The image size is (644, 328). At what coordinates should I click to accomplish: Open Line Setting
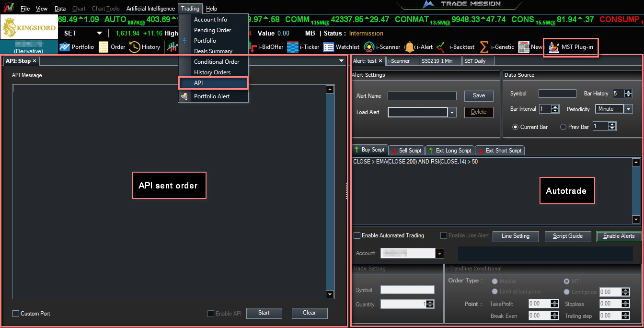516,236
